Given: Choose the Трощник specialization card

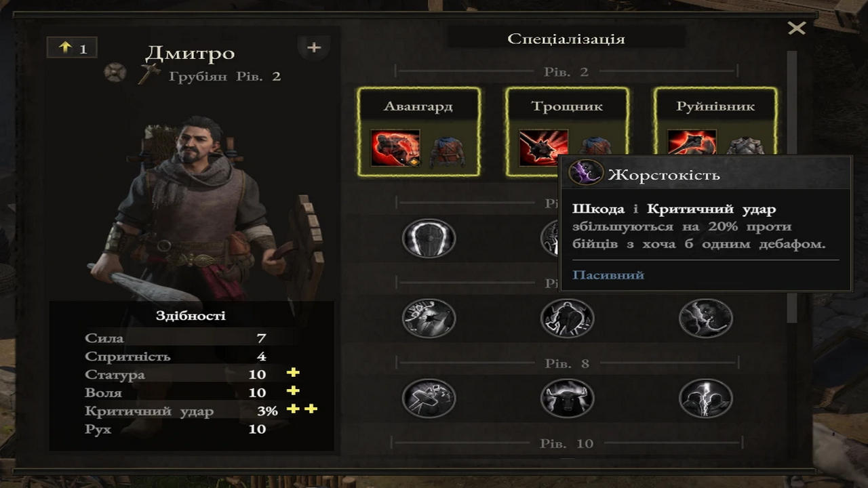Looking at the screenshot, I should 567,131.
